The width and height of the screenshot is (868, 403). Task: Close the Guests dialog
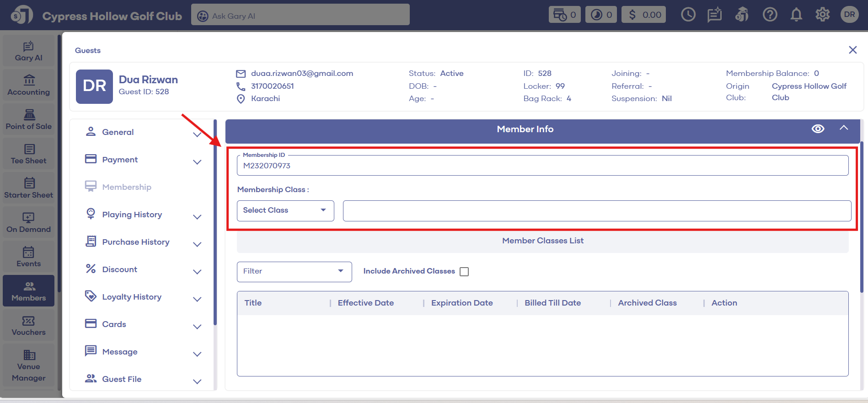coord(852,50)
